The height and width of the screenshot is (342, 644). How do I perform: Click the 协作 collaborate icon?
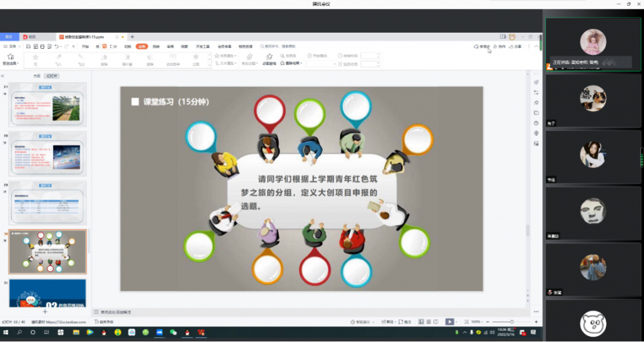[x=499, y=46]
